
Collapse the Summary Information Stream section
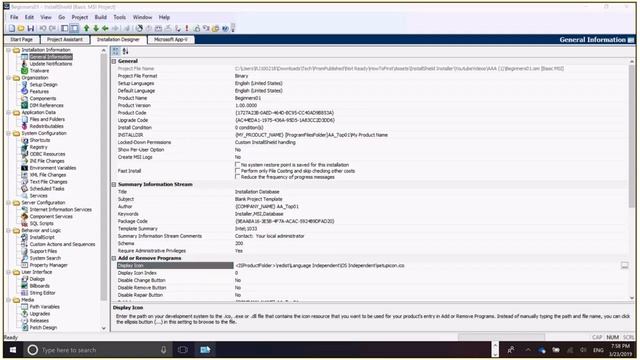(114, 184)
